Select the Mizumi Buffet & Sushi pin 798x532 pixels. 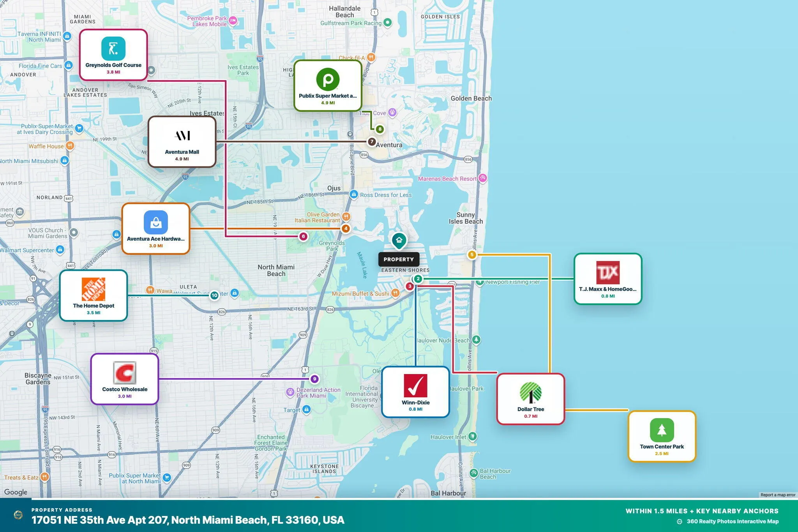(x=395, y=293)
